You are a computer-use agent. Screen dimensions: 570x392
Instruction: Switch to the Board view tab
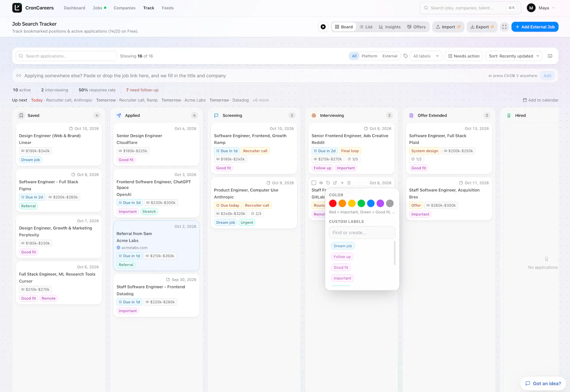(x=344, y=27)
